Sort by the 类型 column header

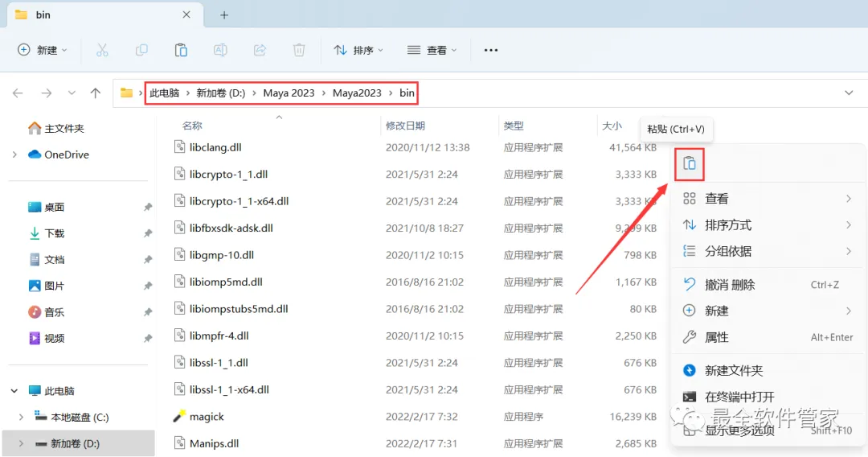coord(514,126)
